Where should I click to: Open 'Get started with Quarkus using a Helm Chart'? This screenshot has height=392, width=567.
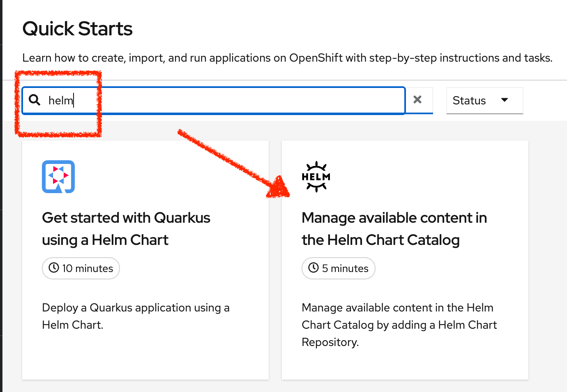(126, 228)
